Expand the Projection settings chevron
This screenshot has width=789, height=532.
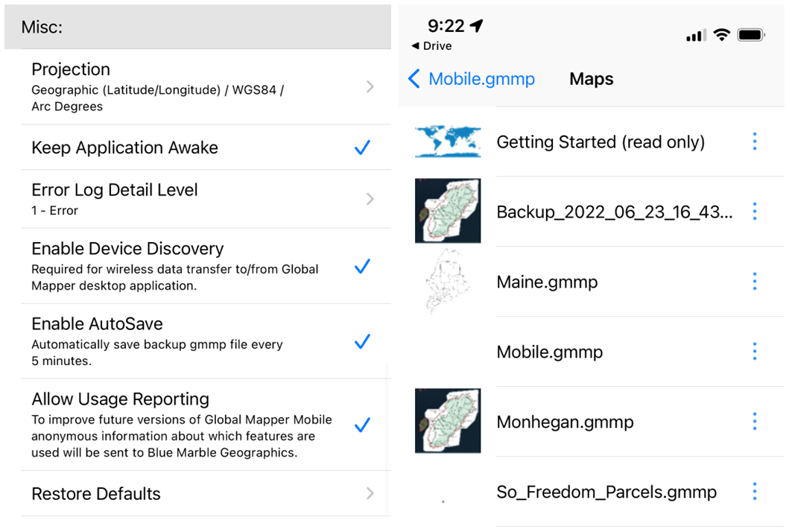click(370, 86)
